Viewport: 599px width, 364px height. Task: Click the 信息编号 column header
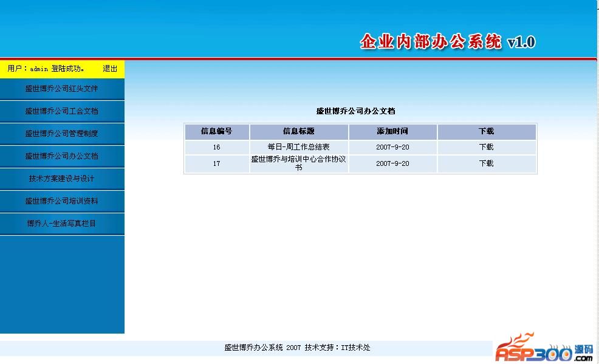click(217, 131)
